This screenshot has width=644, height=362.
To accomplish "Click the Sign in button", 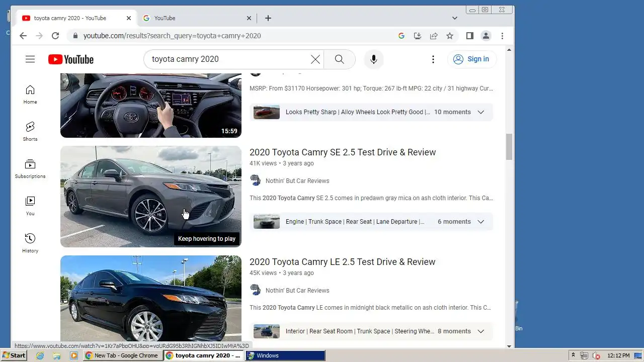I will point(472,59).
